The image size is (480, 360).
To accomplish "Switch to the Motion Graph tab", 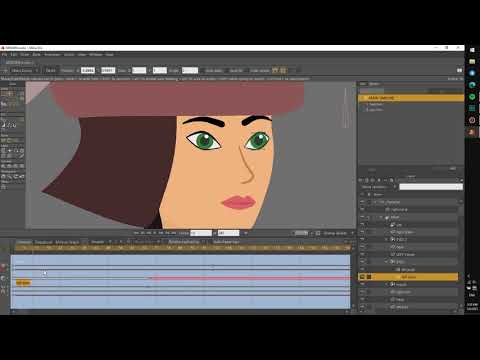I will 67,242.
